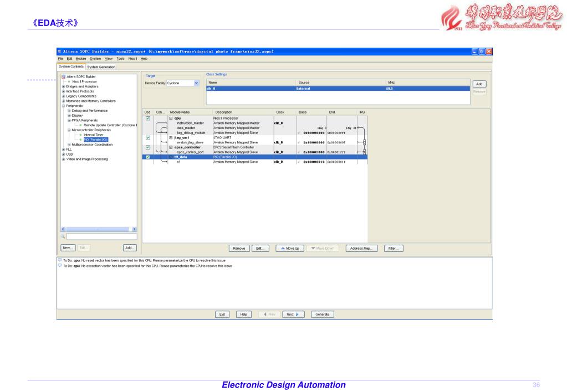Select the instruction_master row
This screenshot has width=567, height=392.
[255, 123]
